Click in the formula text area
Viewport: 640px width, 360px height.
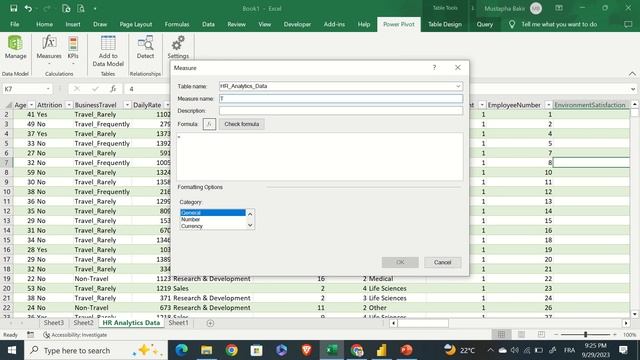coord(320,156)
